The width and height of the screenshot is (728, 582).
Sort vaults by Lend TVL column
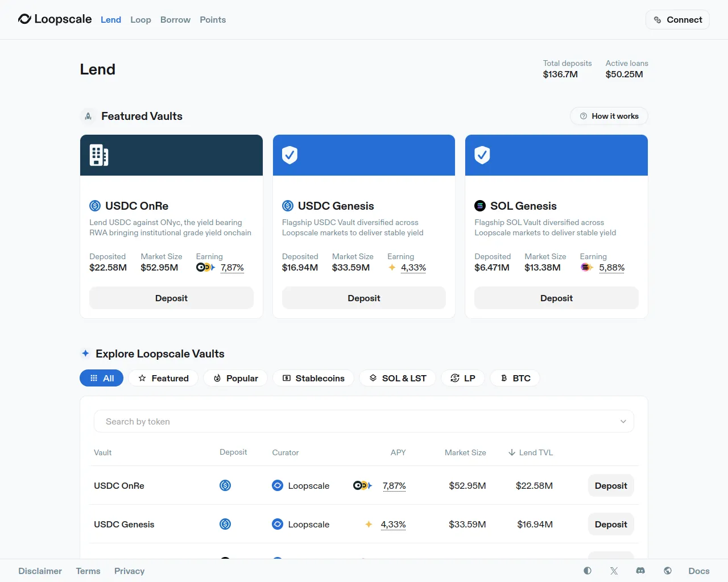point(530,452)
